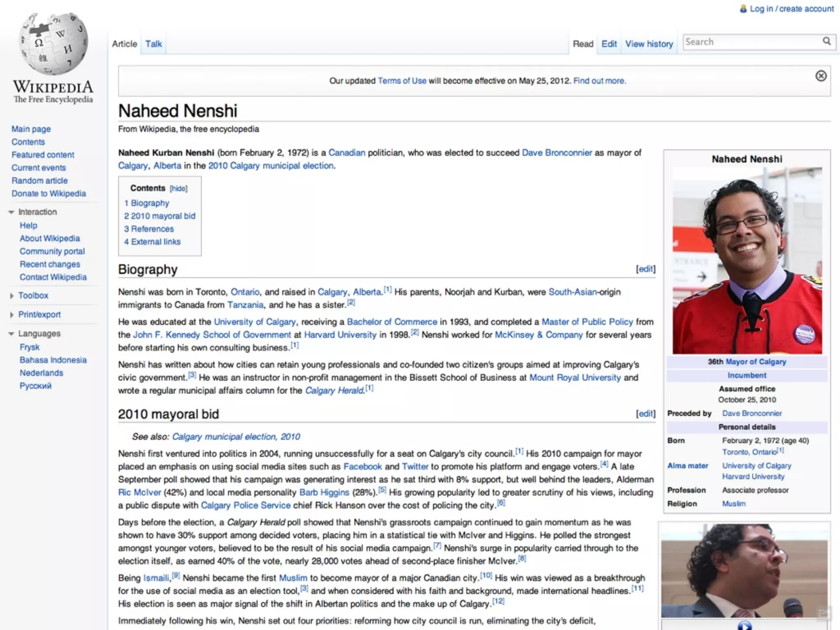Edit the Biography section
Image resolution: width=840 pixels, height=630 pixels.
646,269
